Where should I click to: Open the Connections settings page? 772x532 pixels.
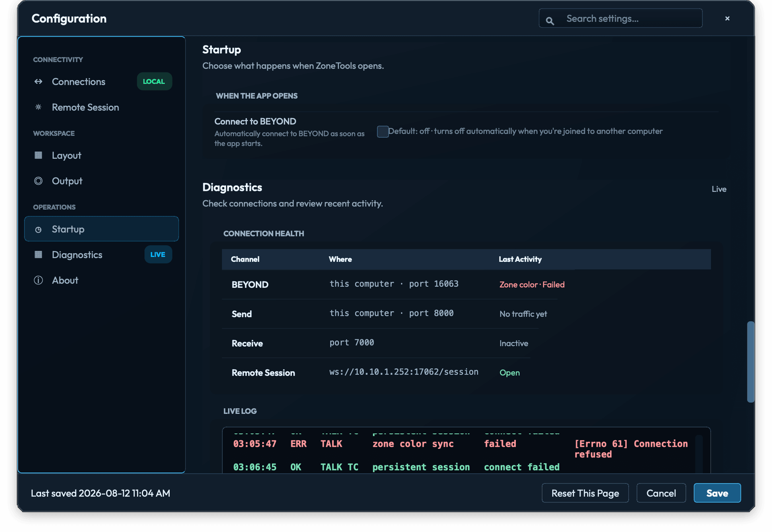coord(102,82)
